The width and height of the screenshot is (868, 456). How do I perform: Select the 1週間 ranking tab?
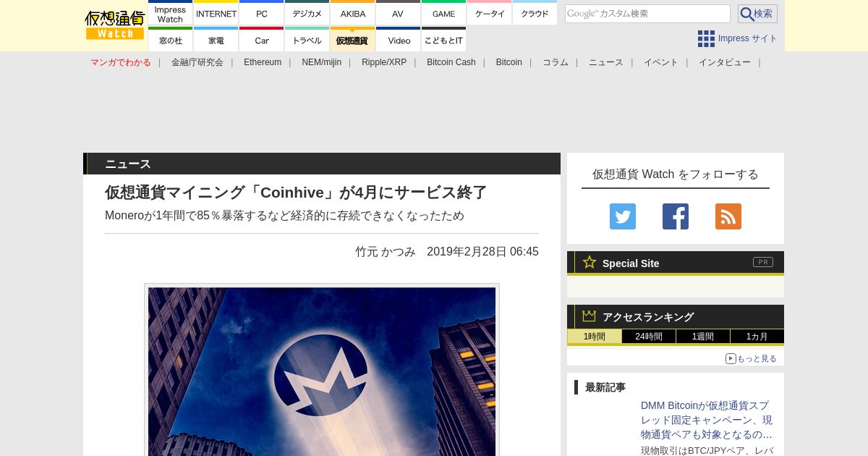(703, 337)
